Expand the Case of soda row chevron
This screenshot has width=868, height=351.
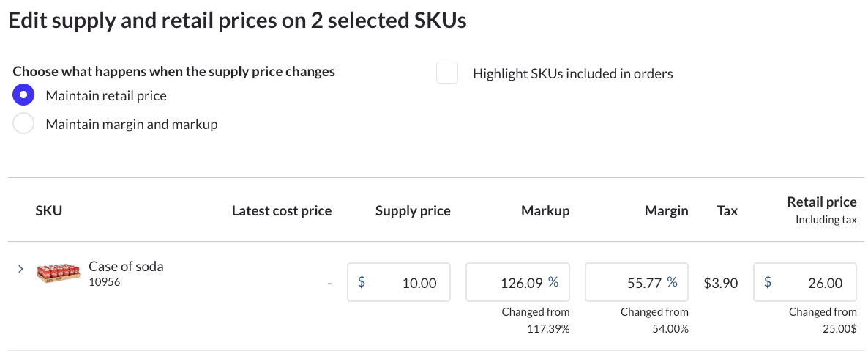[x=20, y=270]
